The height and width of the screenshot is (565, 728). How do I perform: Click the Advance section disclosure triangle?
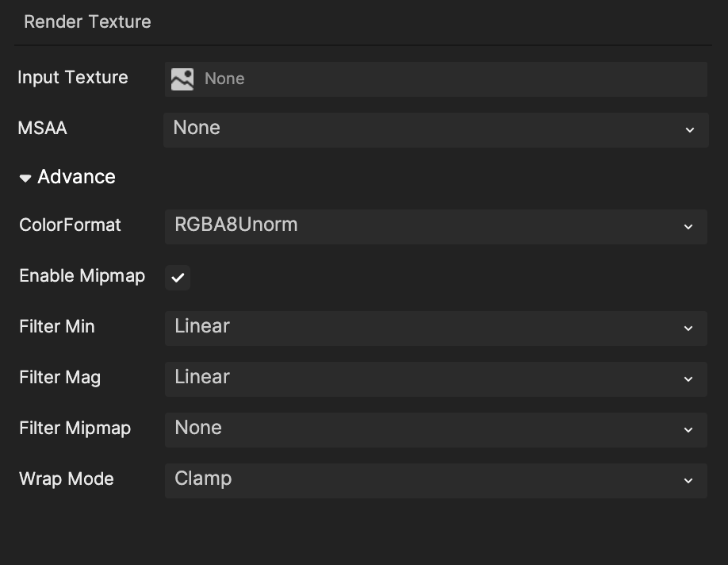(25, 178)
